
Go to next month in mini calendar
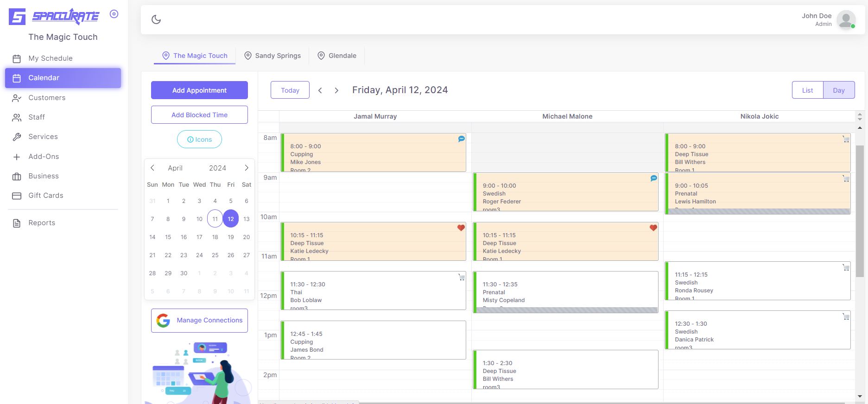(x=247, y=168)
